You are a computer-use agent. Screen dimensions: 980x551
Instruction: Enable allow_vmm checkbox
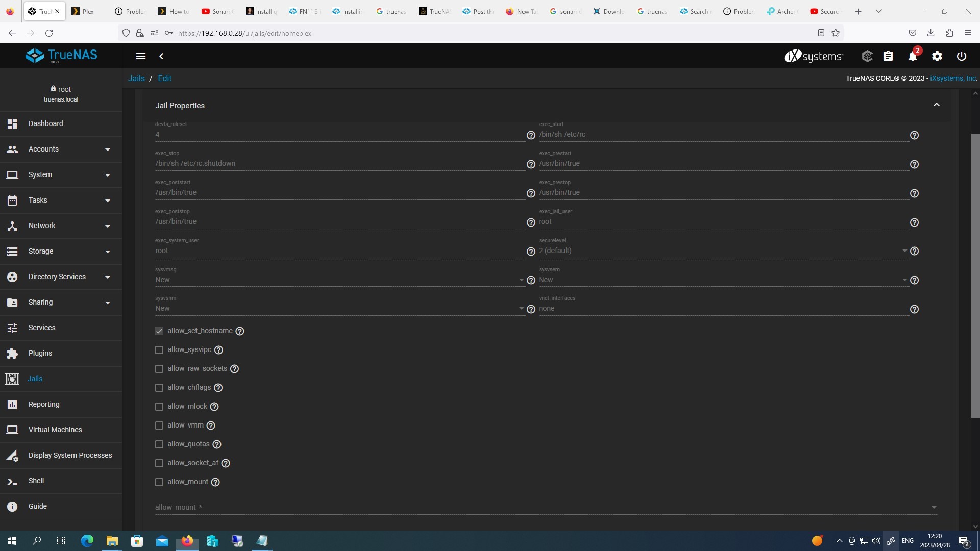coord(159,425)
